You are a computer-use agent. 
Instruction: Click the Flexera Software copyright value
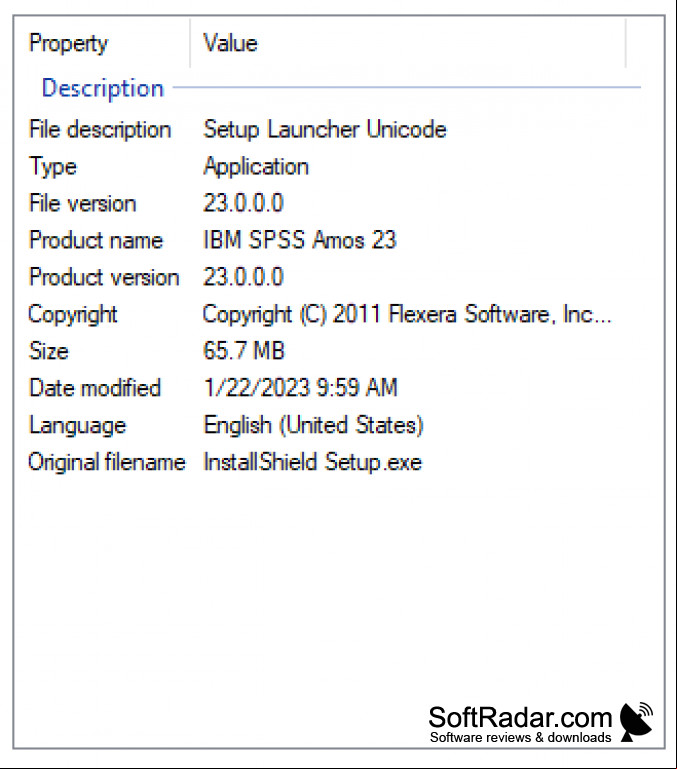click(x=407, y=314)
